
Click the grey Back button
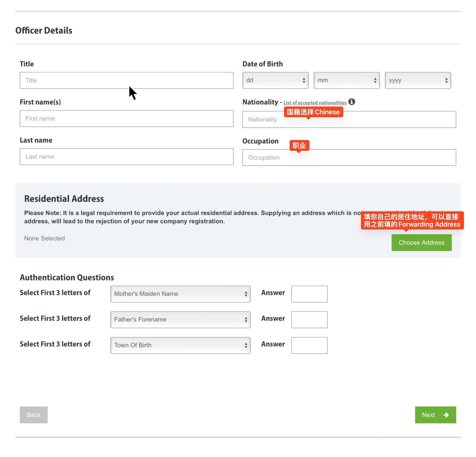34,415
